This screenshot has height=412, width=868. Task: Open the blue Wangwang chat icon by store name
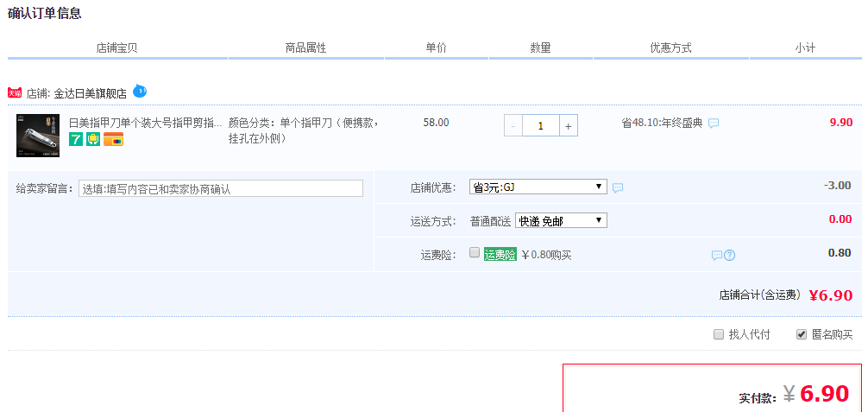click(140, 91)
